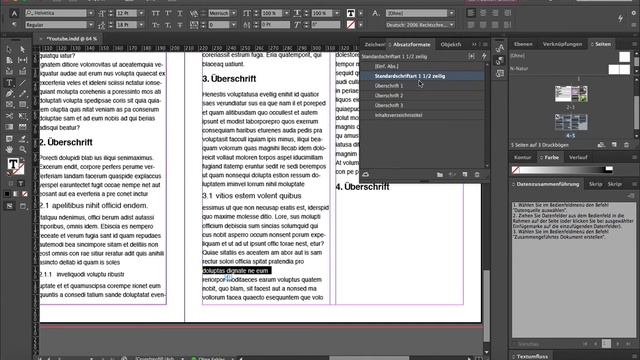The height and width of the screenshot is (360, 640).
Task: Apply black color via toolbox Apply Color button
Action: tap(7, 194)
